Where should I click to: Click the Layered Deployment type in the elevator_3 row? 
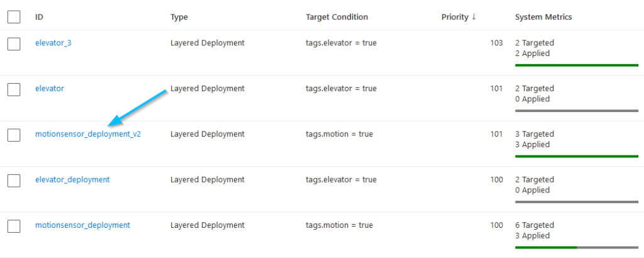pyautogui.click(x=207, y=43)
